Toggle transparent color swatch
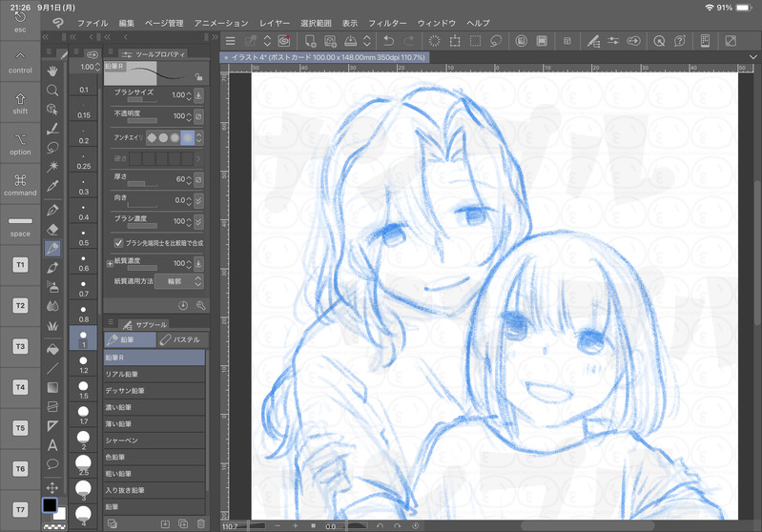762x532 pixels. [x=54, y=526]
